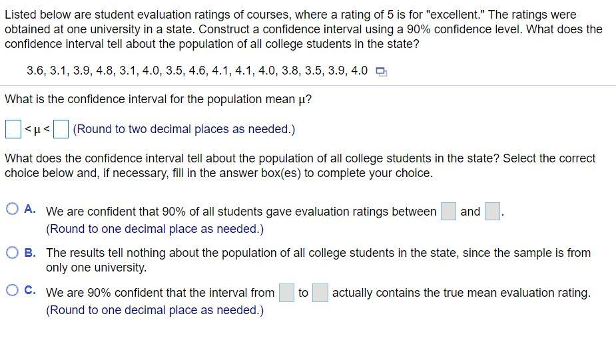Click the list of ratings data values
616x364 pixels.
pos(196,71)
